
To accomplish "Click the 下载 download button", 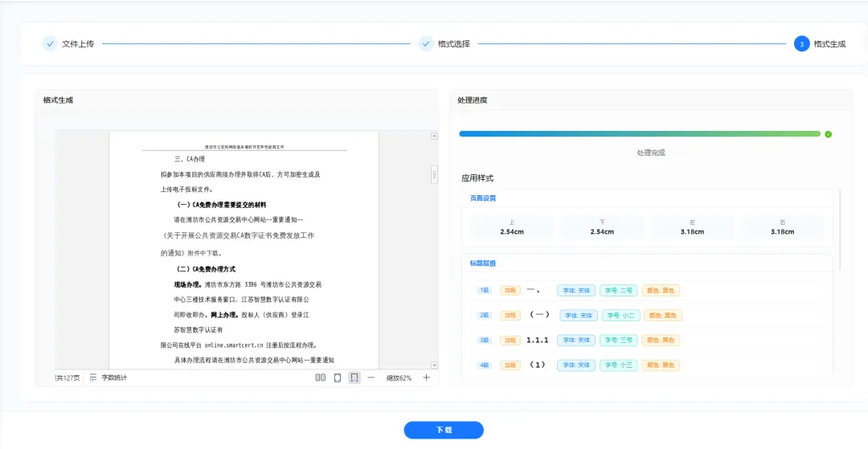I will point(444,430).
